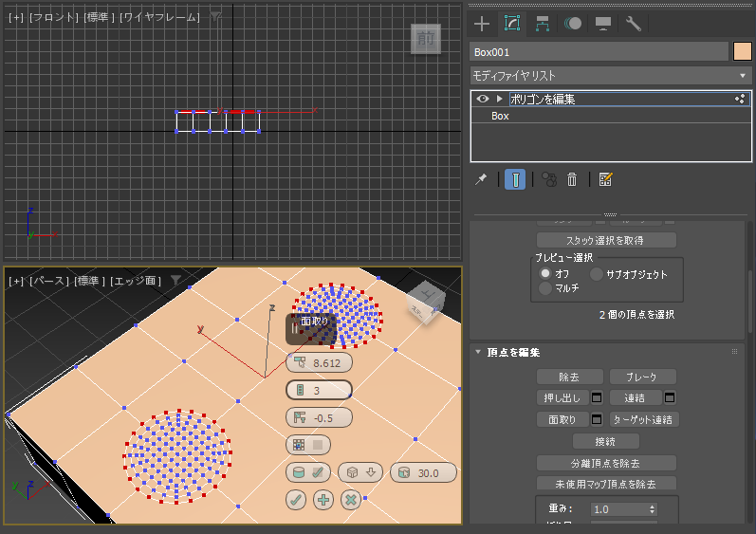Screen dimensions: 756x534
Task: Open the Utilities wrench tab
Action: (x=633, y=24)
